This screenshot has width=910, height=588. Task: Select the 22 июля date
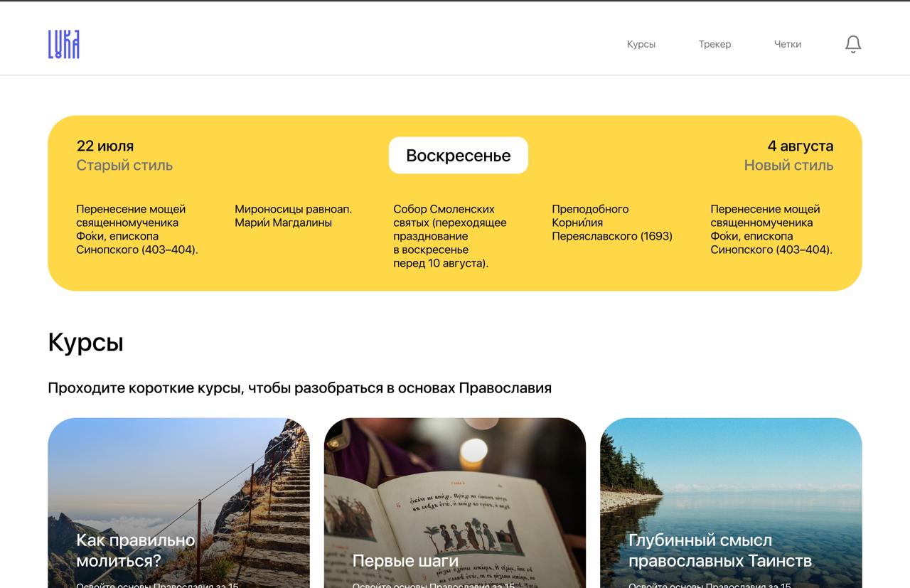(x=105, y=146)
